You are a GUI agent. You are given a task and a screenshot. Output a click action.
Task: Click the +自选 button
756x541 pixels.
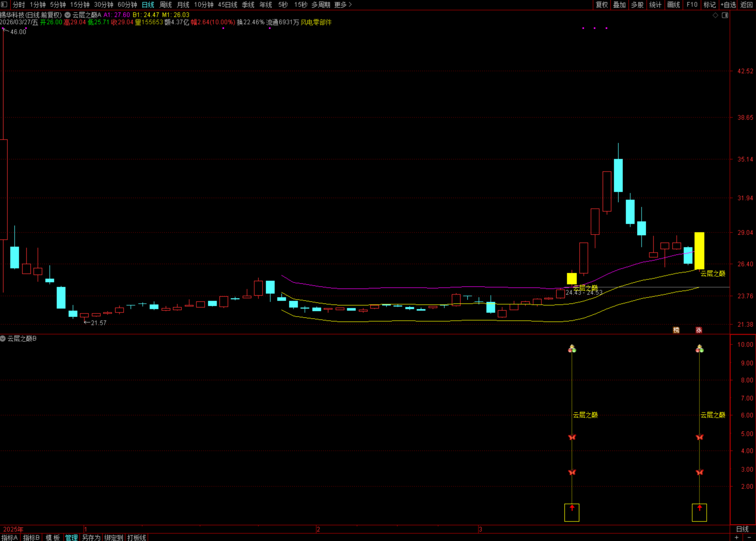coord(728,5)
